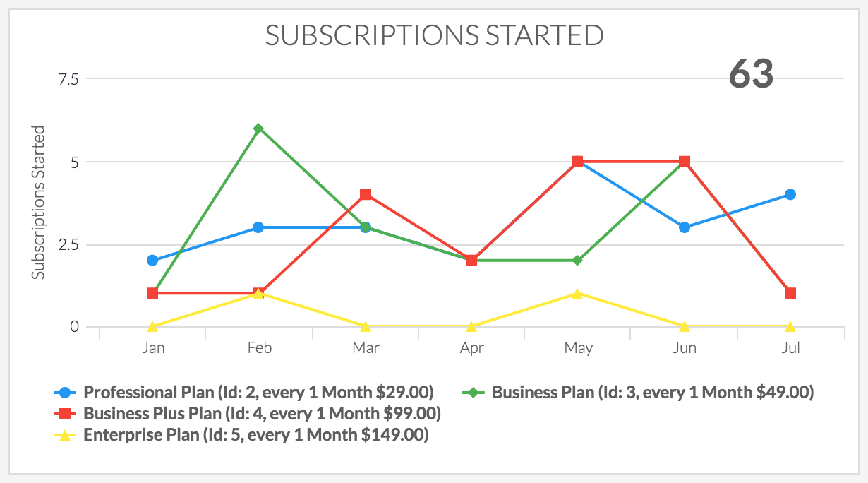
Task: Click the Subscriptions Started chart title
Action: click(x=434, y=35)
